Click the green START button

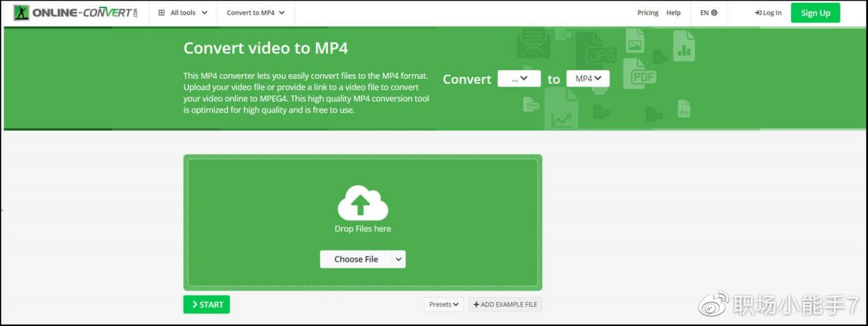206,304
